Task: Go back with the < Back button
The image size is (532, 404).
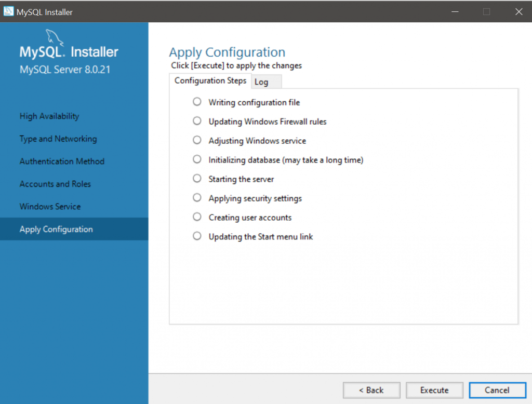Action: (371, 390)
